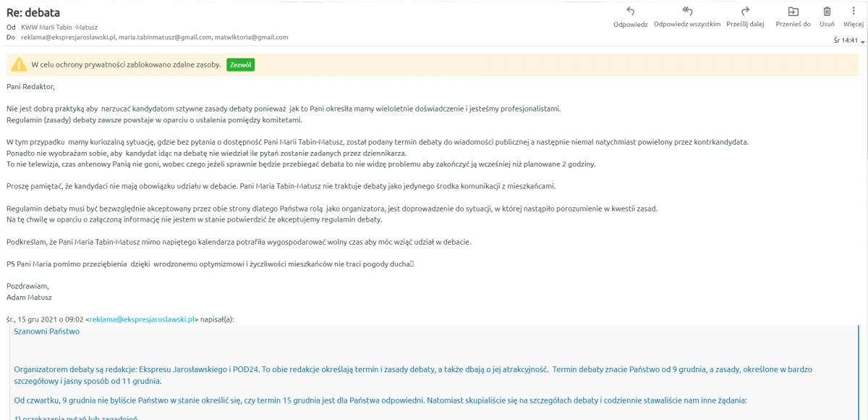868x420 pixels.
Task: Click the line starting 'Na tę chwilę w oparciu'
Action: click(x=194, y=219)
